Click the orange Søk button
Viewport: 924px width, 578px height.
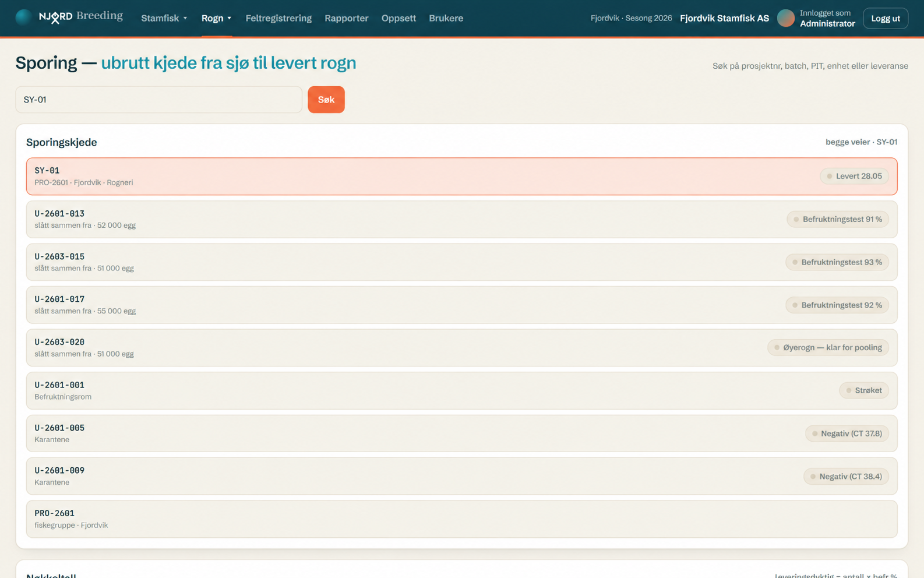pos(326,100)
